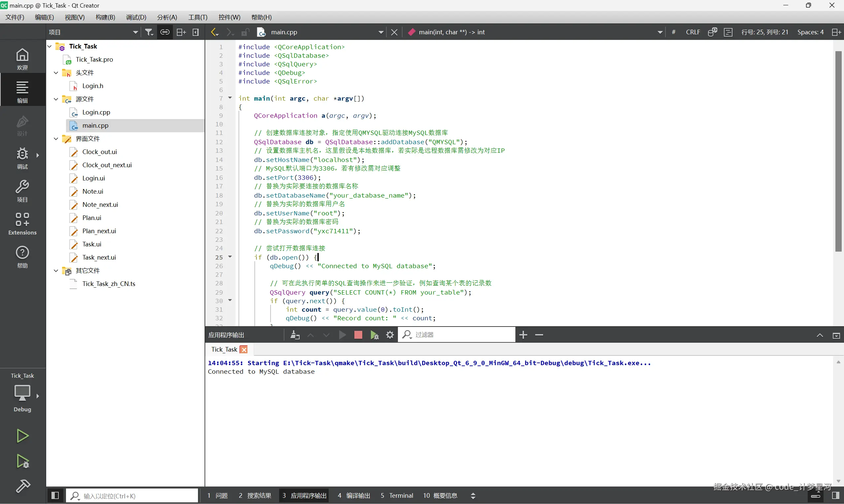Viewport: 844px width, 504px height.
Task: Open the main.cpp open documents dropdown
Action: [381, 32]
